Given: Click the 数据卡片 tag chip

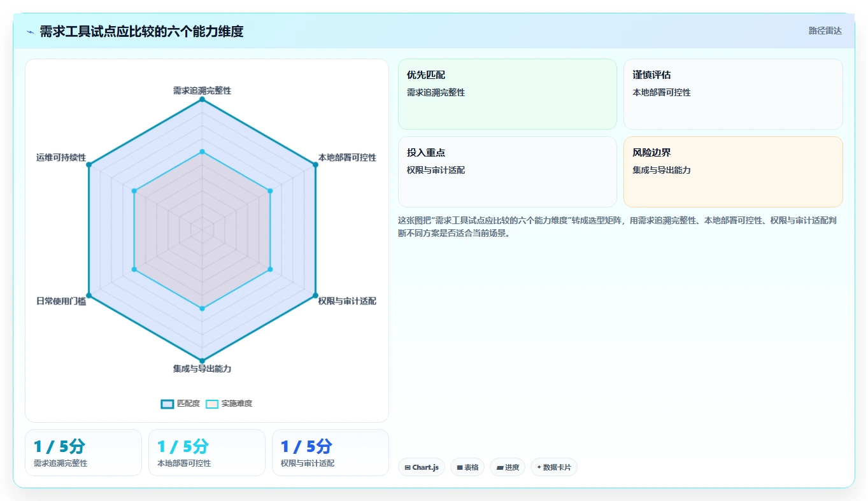Looking at the screenshot, I should pos(554,467).
